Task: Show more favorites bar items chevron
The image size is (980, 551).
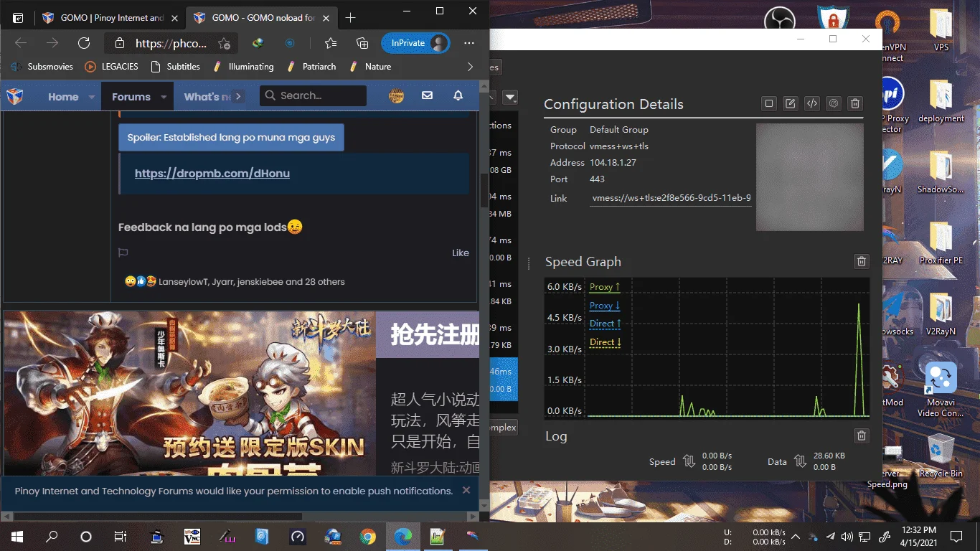Action: (x=470, y=67)
